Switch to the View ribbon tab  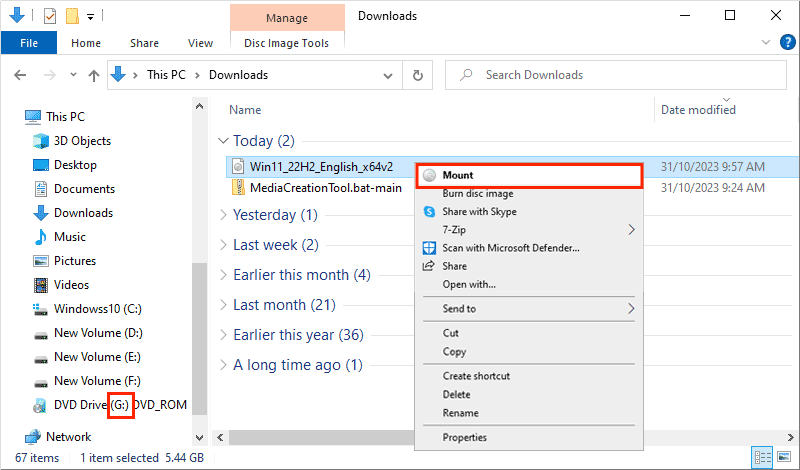pyautogui.click(x=200, y=43)
